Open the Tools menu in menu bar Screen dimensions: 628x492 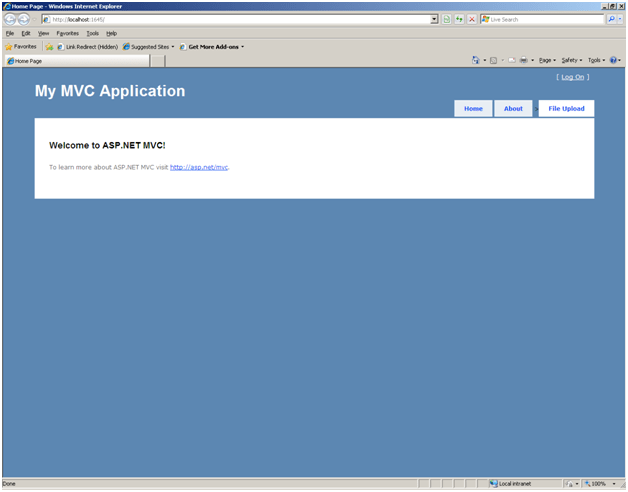(92, 33)
